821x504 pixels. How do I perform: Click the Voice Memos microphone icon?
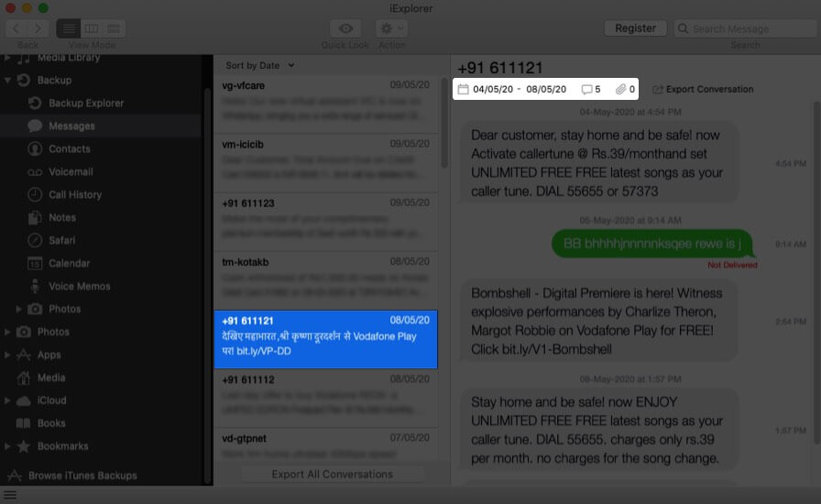(x=35, y=286)
